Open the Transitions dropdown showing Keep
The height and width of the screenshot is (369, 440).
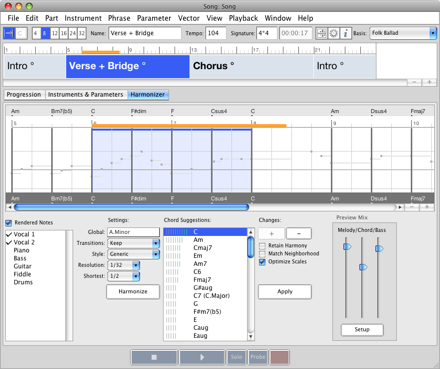click(133, 243)
